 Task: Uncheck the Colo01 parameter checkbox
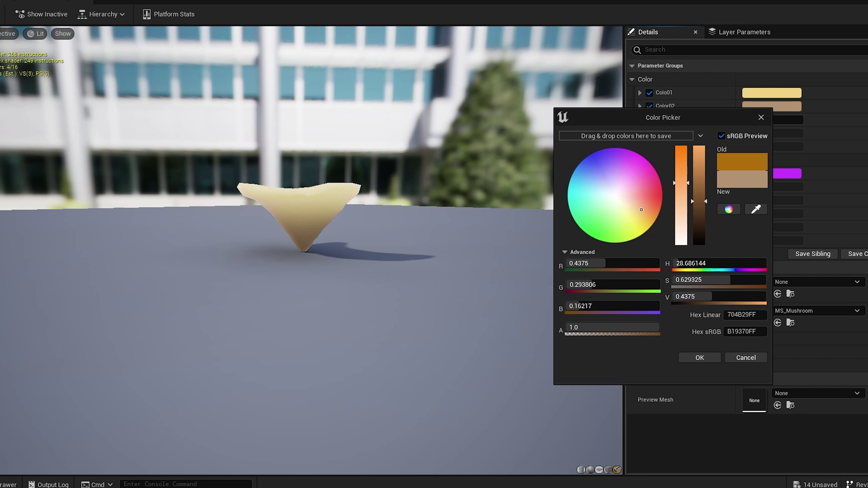[649, 93]
